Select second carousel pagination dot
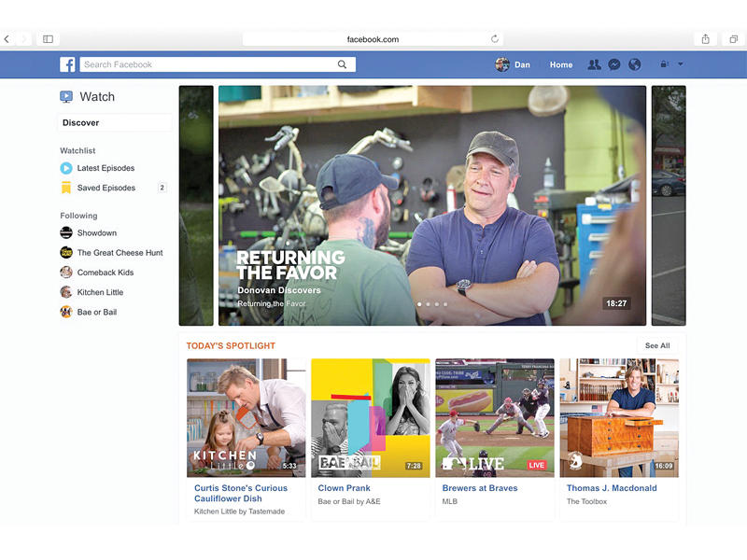 click(427, 304)
